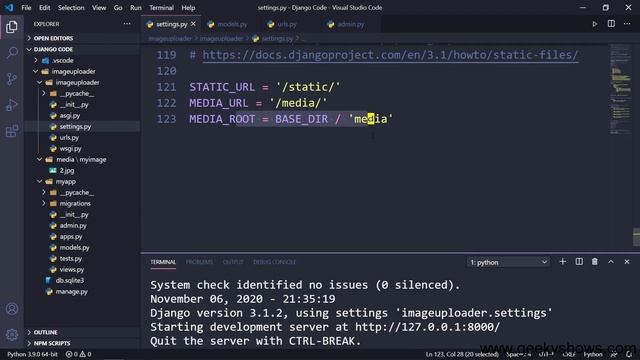This screenshot has height=360, width=640.
Task: Open the Edit menu
Action: (44, 7)
